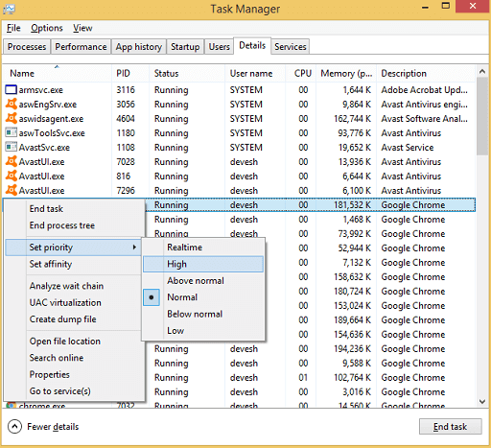Image resolution: width=491 pixels, height=448 pixels.
Task: Select Create dump file
Action: click(73, 319)
